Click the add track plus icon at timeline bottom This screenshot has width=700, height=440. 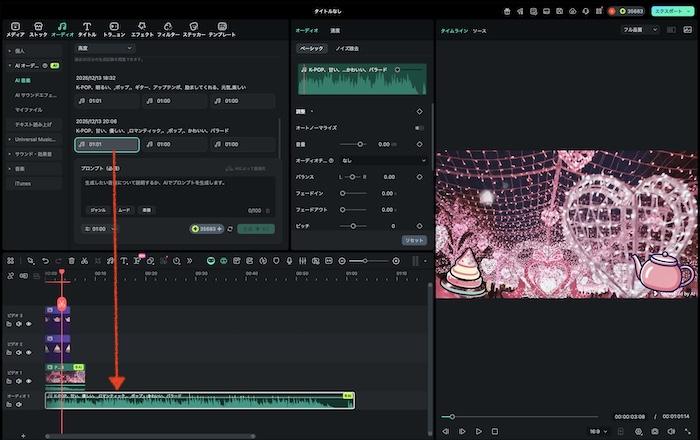tap(23, 436)
